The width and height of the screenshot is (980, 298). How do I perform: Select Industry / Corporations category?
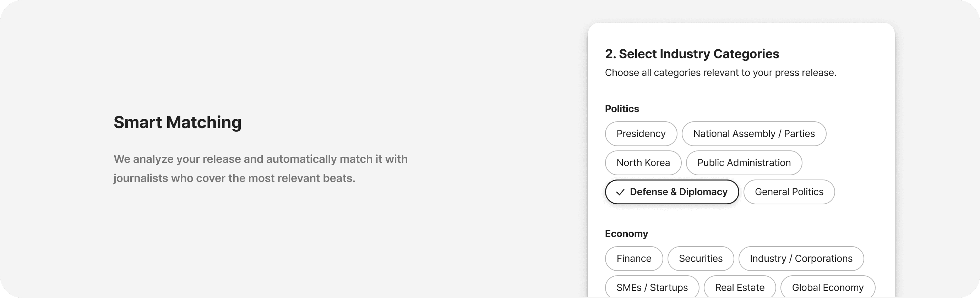click(801, 259)
